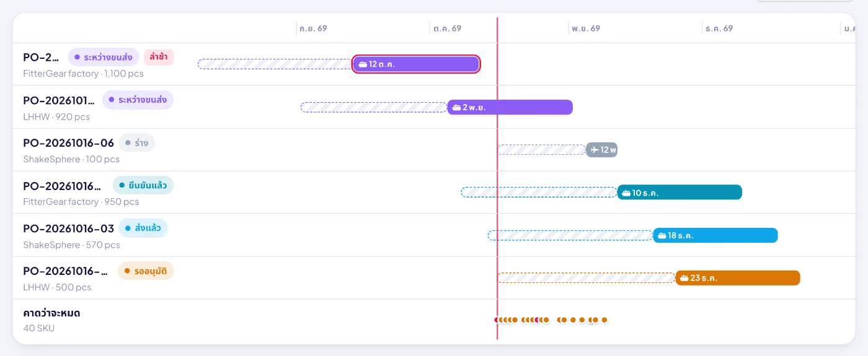Viewport: 868px width, 356px height.
Task: Click the last orange stockout dot in the forecast row
Action: coord(604,320)
